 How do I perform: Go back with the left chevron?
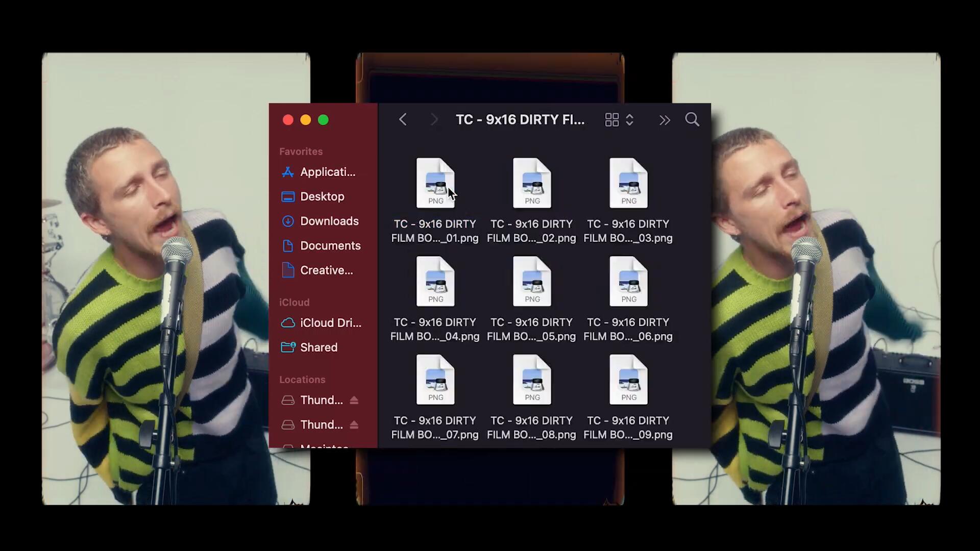pos(403,119)
